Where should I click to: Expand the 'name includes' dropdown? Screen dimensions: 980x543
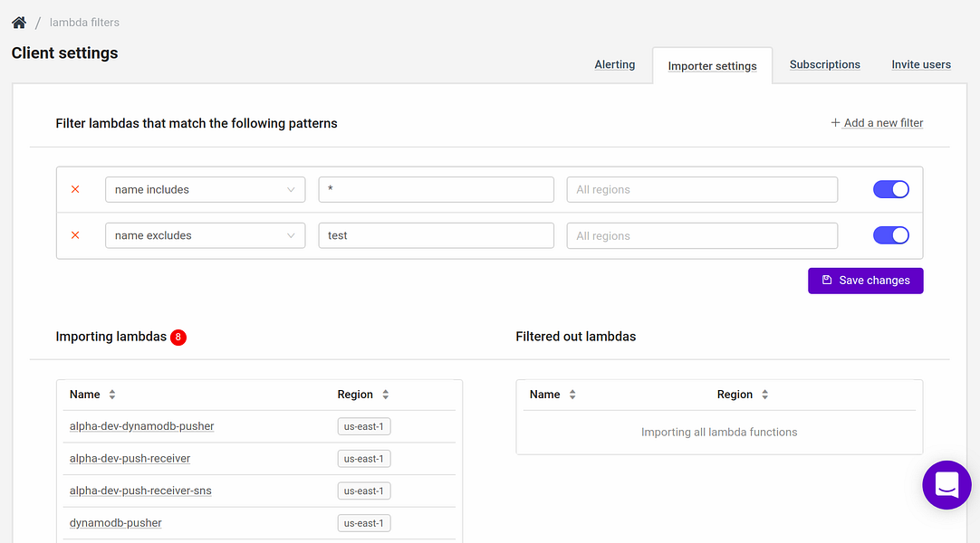[x=205, y=189]
